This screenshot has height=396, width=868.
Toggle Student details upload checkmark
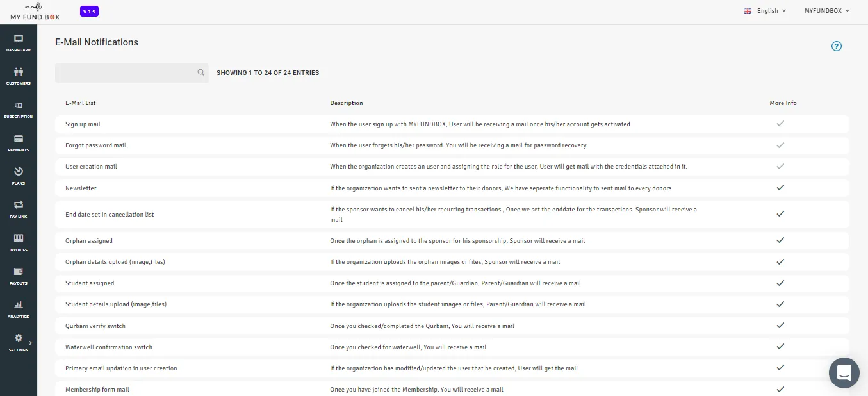pos(780,304)
